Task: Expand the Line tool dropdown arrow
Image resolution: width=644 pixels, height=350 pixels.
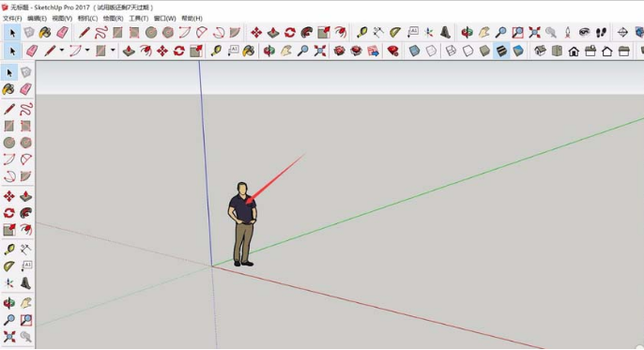Action: click(x=62, y=51)
